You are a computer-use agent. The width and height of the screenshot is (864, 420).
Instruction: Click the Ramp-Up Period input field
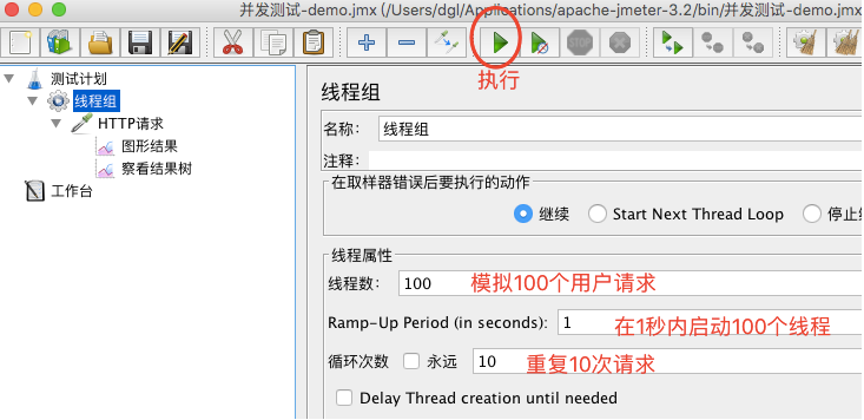(x=711, y=322)
